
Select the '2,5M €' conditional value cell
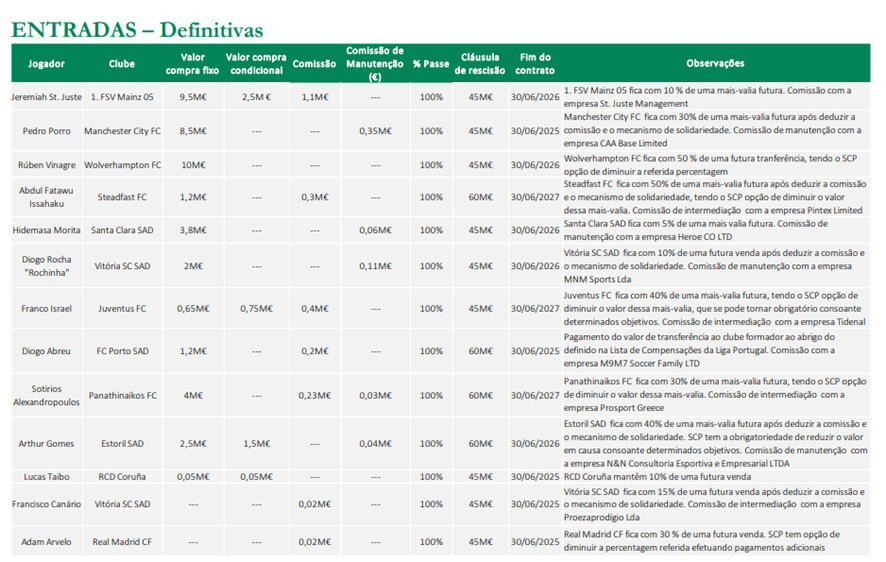coord(257,97)
